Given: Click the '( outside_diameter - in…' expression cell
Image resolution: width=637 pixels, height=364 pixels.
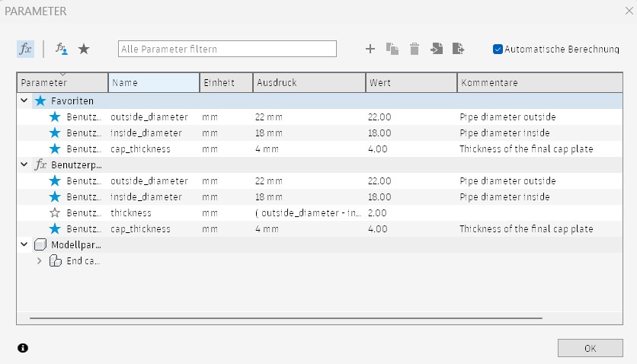Looking at the screenshot, I should click(308, 213).
